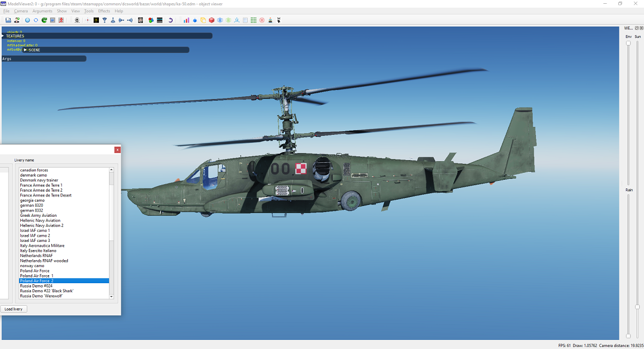Screen dimensions: 644x349
Task: Click the Load livery button
Action: 13,309
